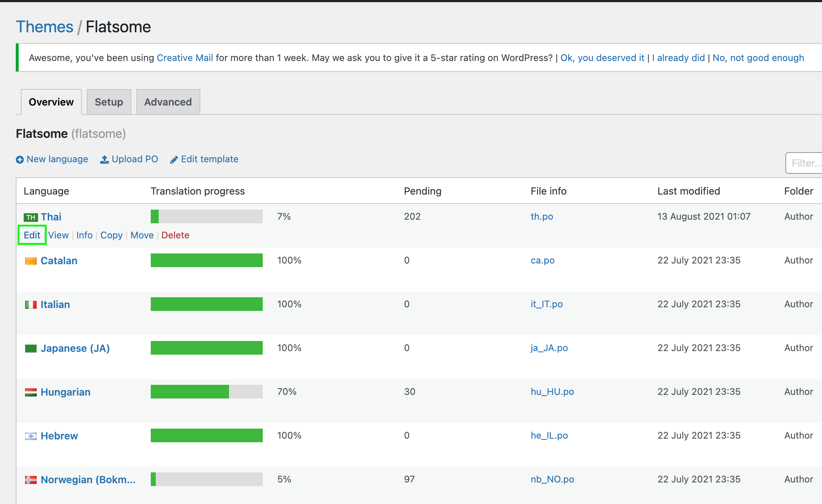This screenshot has height=504, width=822.
Task: Switch to the Setup tab
Action: [x=109, y=102]
